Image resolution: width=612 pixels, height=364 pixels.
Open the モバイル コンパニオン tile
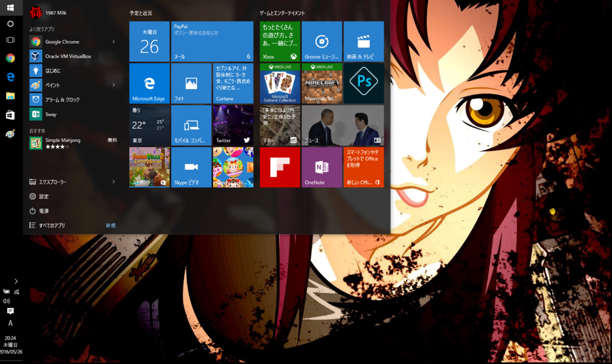click(x=191, y=126)
